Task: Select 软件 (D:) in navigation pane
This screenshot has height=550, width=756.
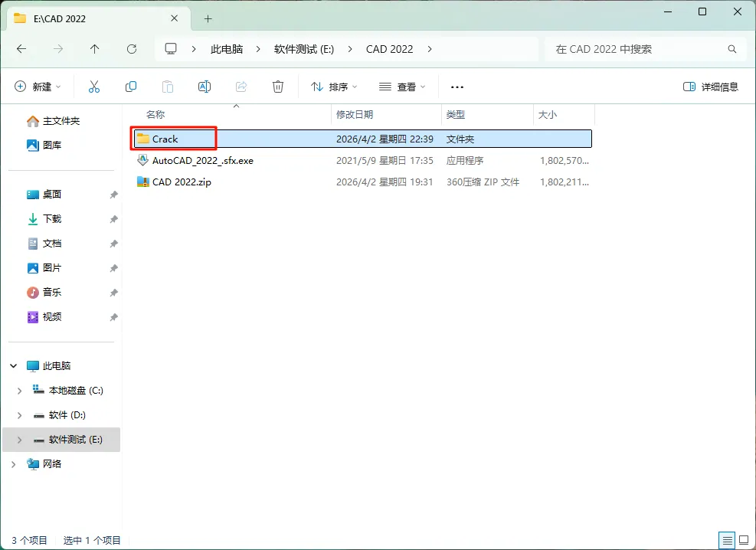Action: (67, 415)
